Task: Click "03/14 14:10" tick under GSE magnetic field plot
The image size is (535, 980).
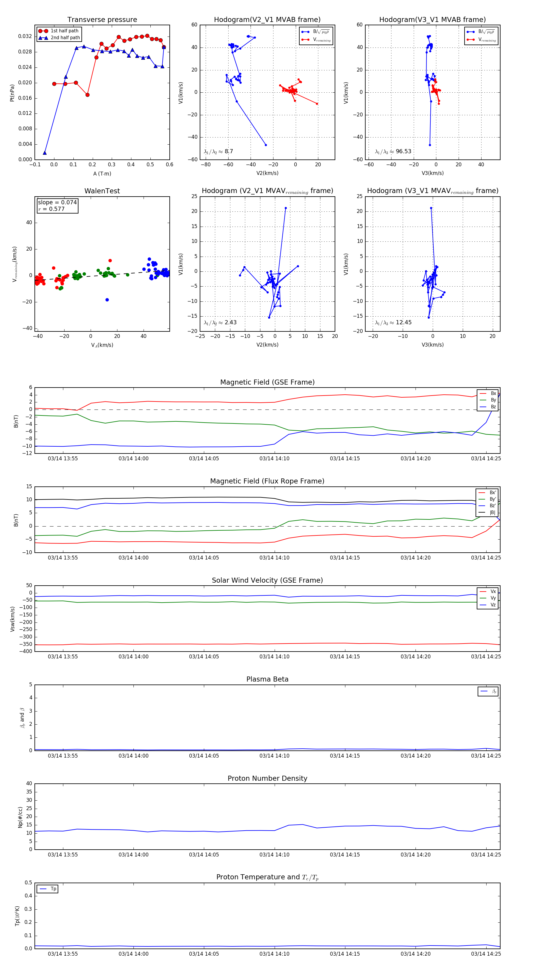Action: coord(274,459)
